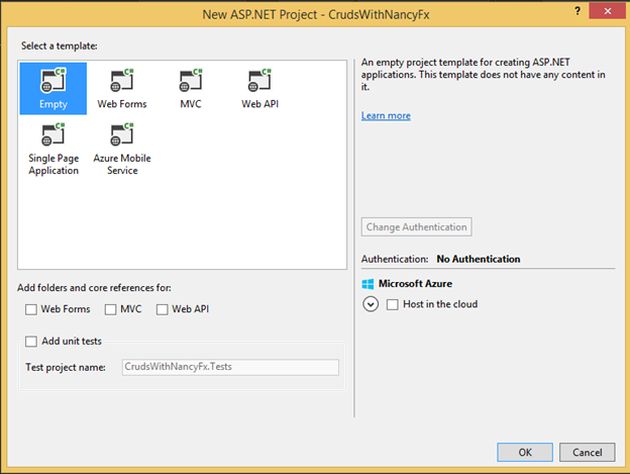The height and width of the screenshot is (474, 630).
Task: Dismiss the dialog with Cancel
Action: [x=587, y=452]
